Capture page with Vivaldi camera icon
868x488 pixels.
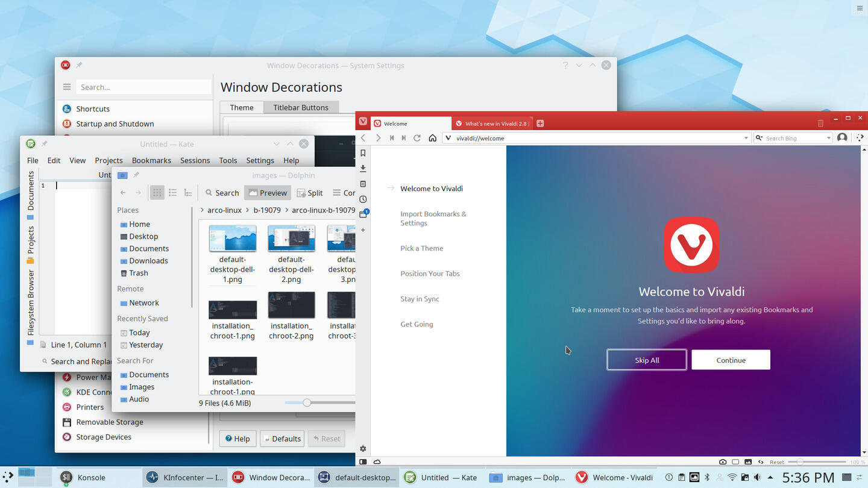pyautogui.click(x=723, y=462)
